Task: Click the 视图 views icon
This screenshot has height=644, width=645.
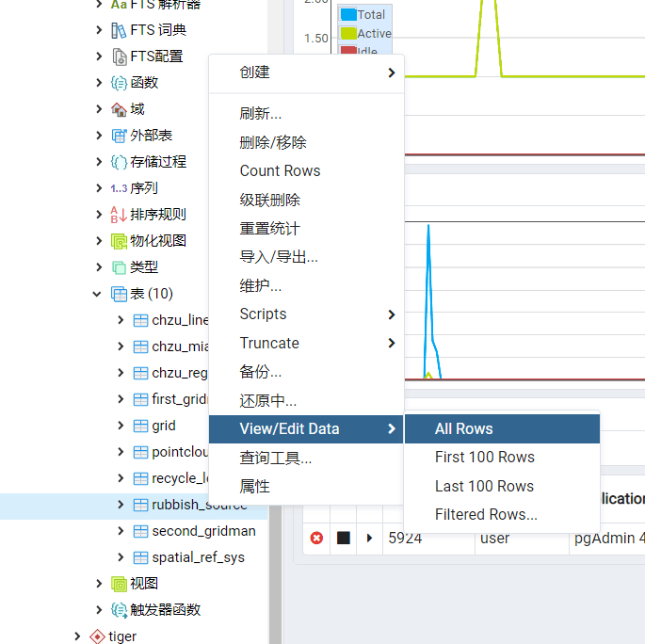Action: pyautogui.click(x=119, y=584)
